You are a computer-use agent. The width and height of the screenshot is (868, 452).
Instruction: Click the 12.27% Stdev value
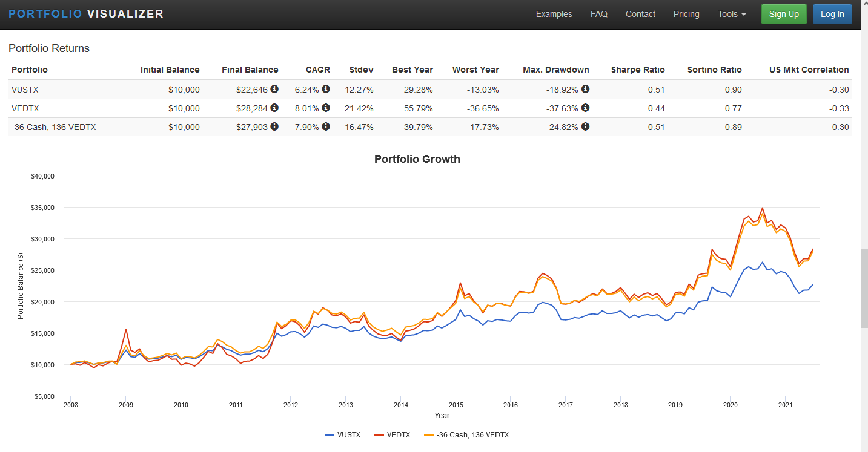click(359, 90)
